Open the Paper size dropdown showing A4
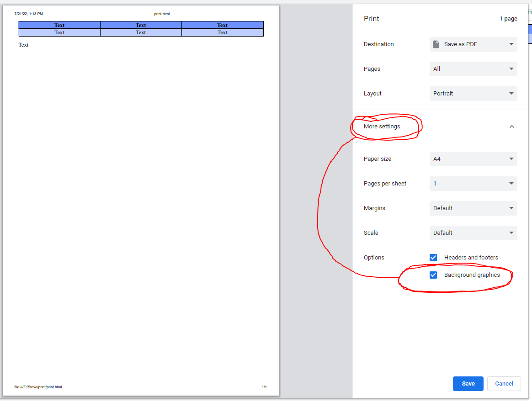The image size is (532, 402). [x=473, y=159]
